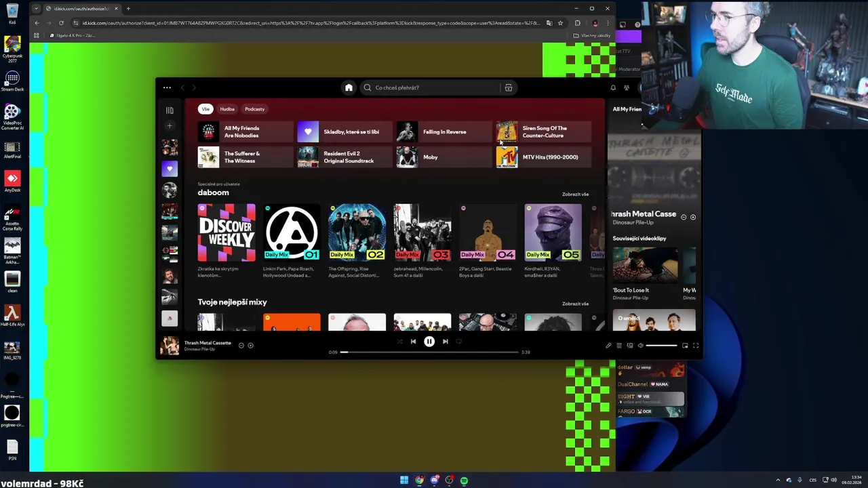868x488 pixels.
Task: Open the Windows Start menu
Action: pyautogui.click(x=404, y=481)
